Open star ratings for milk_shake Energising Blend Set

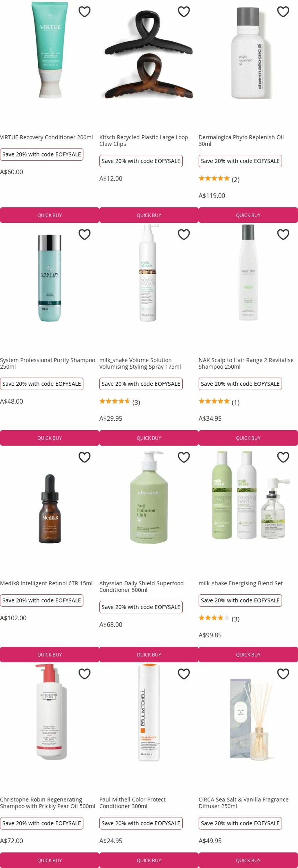click(219, 618)
